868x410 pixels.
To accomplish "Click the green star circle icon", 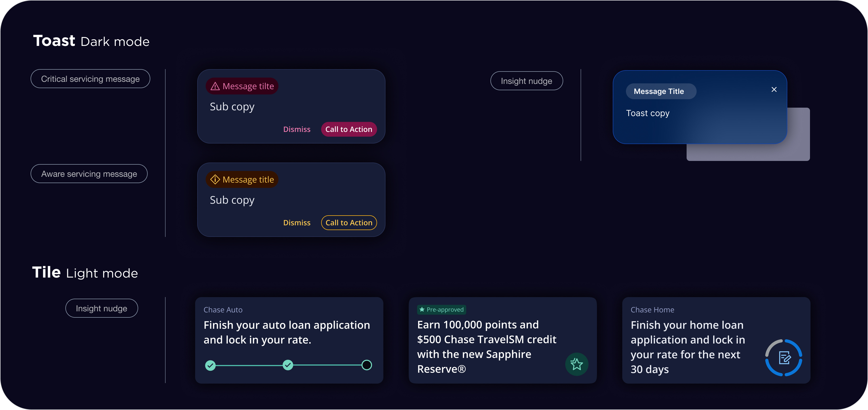I will pos(577,364).
